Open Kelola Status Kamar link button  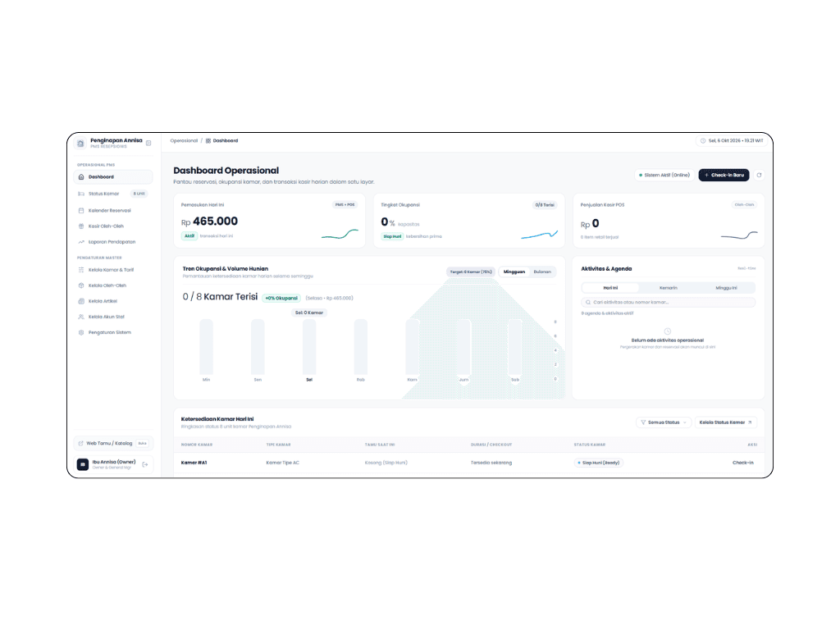point(725,422)
